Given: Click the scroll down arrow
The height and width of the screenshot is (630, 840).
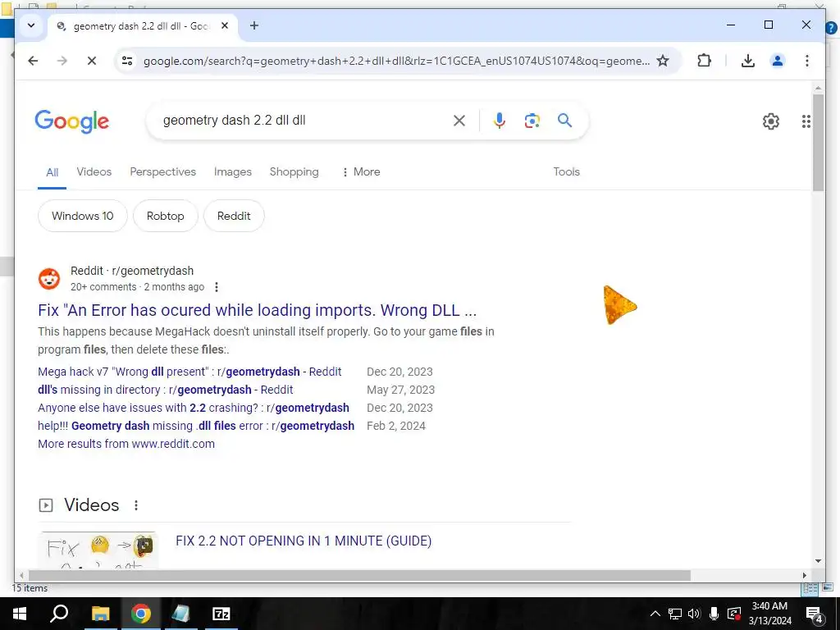Looking at the screenshot, I should 818,561.
